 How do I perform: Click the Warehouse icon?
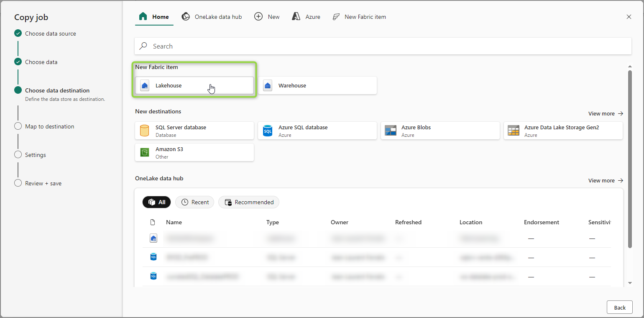268,85
